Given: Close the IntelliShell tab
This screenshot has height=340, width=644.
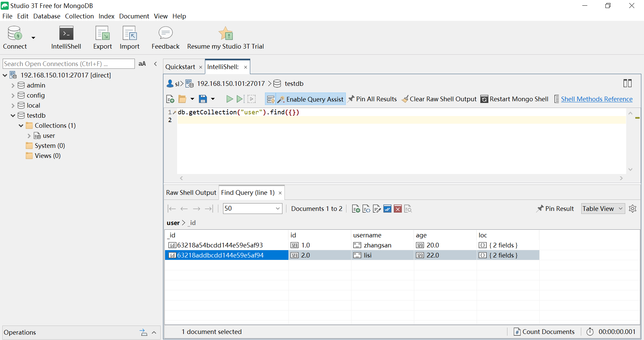Looking at the screenshot, I should pos(246,67).
